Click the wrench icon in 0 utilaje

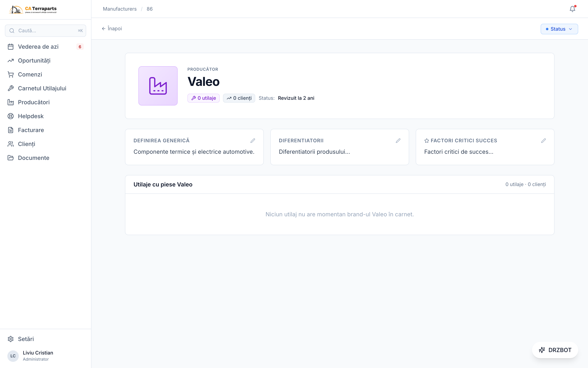point(194,98)
